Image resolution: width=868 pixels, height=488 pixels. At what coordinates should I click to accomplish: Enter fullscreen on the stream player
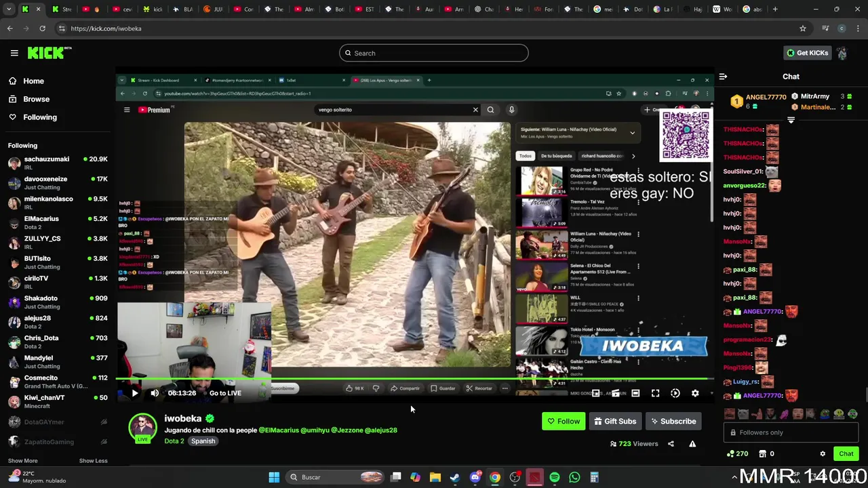(655, 393)
